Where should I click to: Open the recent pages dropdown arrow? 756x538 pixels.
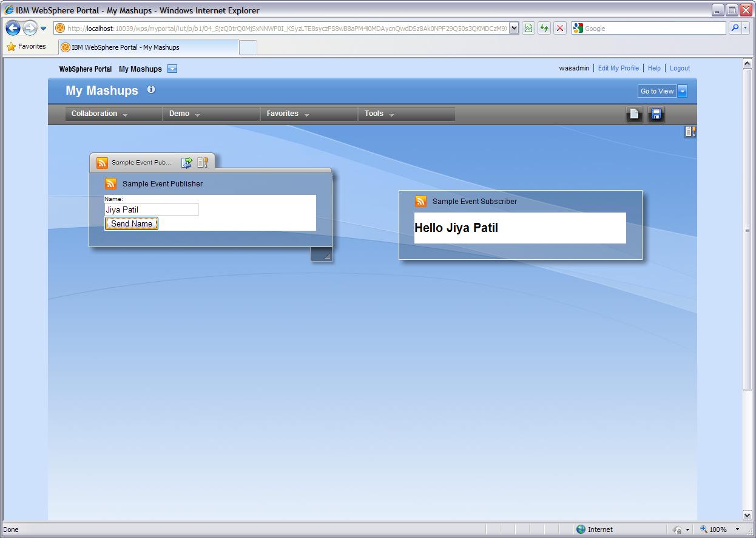click(43, 29)
